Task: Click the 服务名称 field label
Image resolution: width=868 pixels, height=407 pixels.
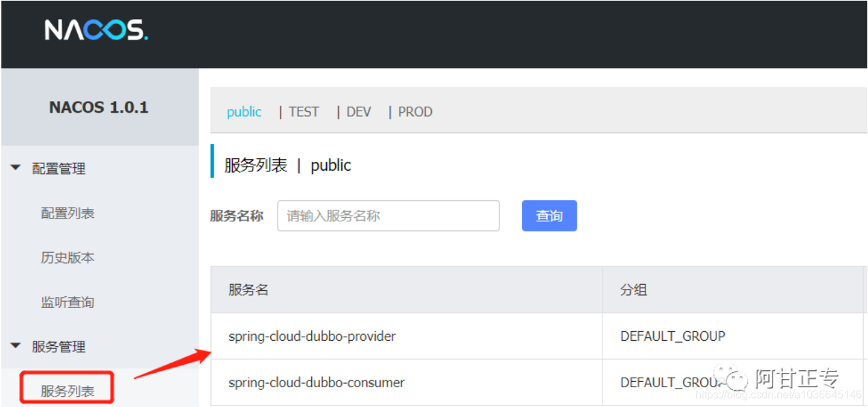Action: pyautogui.click(x=237, y=216)
